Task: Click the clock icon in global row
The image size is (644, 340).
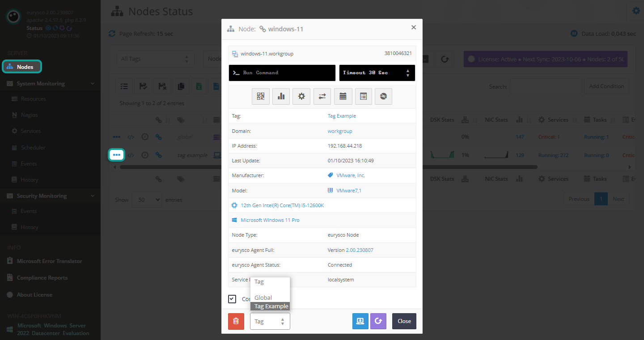Action: tap(145, 137)
